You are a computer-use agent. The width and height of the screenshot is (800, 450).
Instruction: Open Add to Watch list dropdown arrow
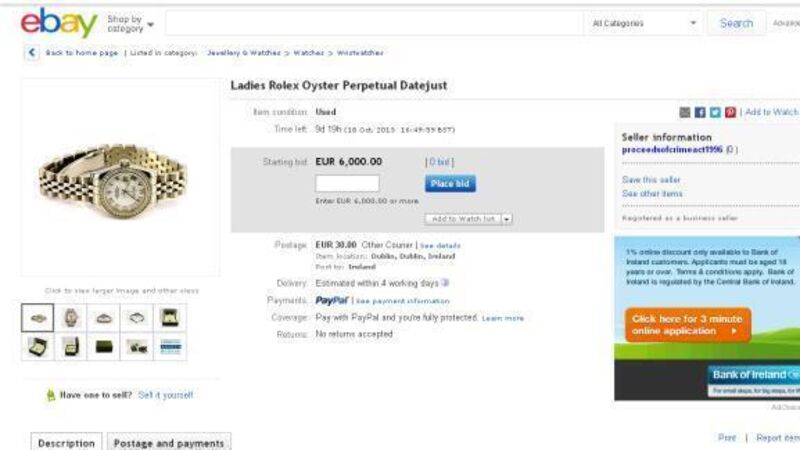(x=507, y=219)
